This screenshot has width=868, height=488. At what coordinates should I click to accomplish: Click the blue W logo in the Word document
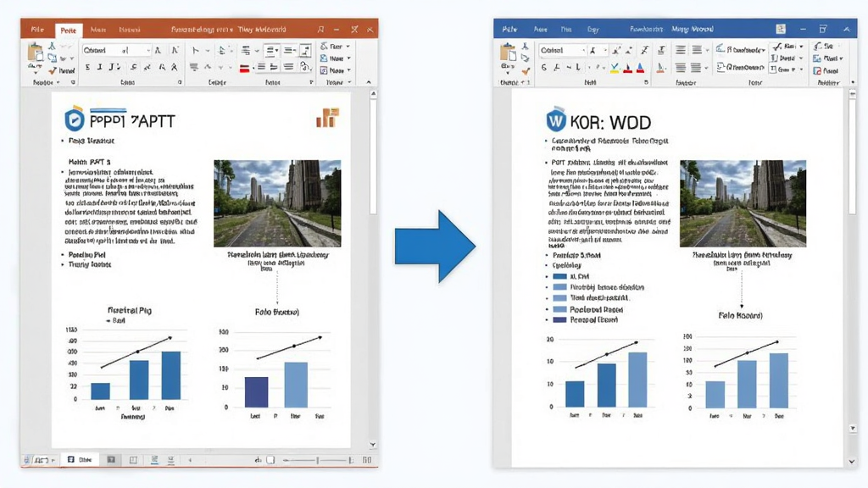(556, 119)
